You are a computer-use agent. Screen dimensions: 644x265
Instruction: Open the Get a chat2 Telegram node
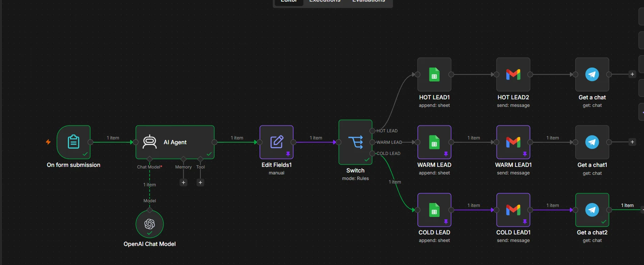(x=592, y=210)
